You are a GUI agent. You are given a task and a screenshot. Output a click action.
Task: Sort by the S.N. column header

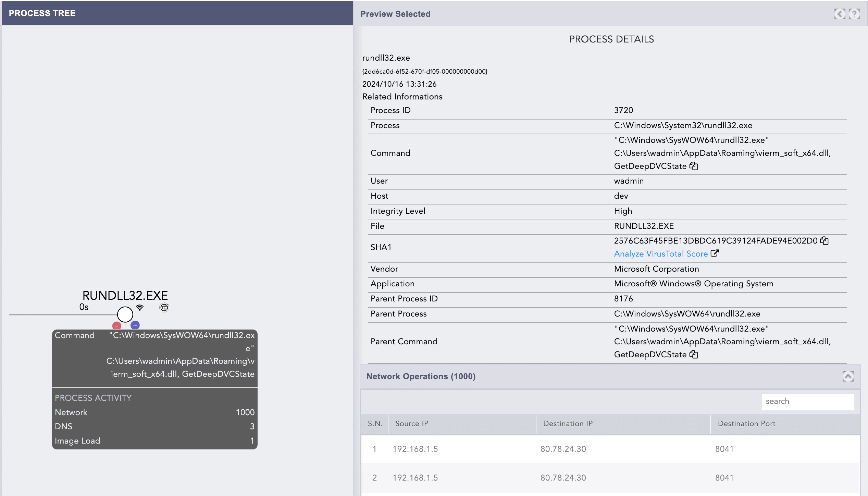tap(375, 424)
